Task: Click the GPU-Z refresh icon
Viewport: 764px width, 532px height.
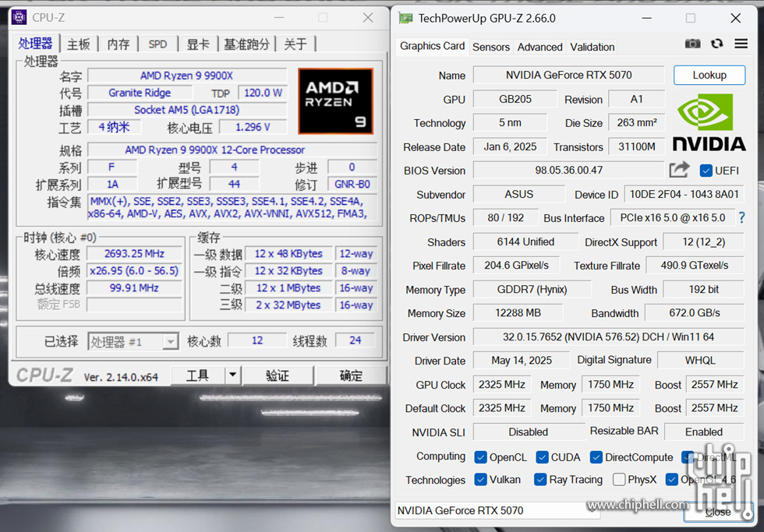Action: coord(716,44)
